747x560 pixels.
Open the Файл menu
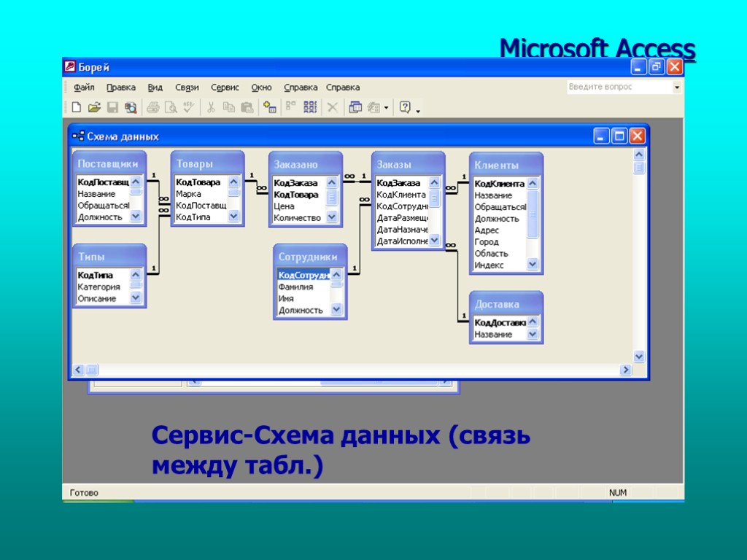pyautogui.click(x=84, y=87)
